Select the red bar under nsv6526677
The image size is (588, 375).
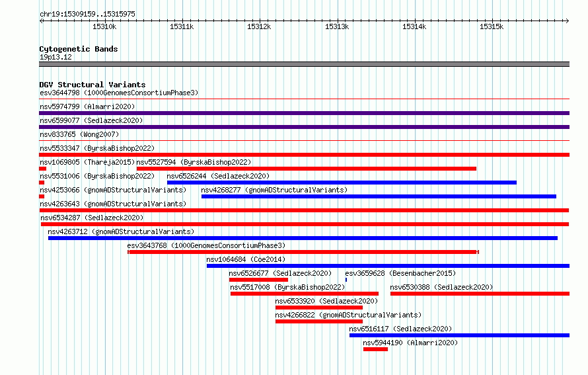[x=258, y=280]
